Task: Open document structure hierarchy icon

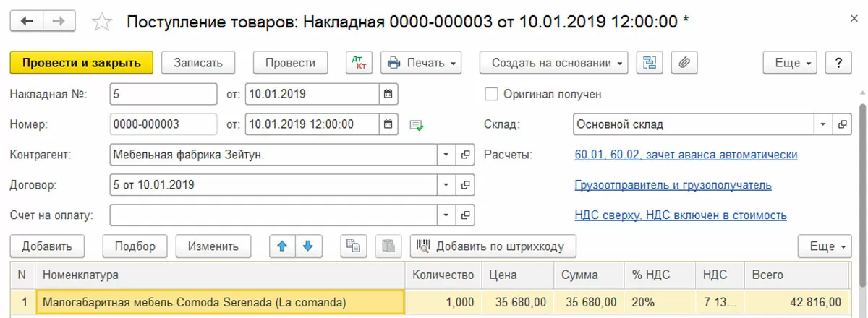Action: tap(650, 63)
